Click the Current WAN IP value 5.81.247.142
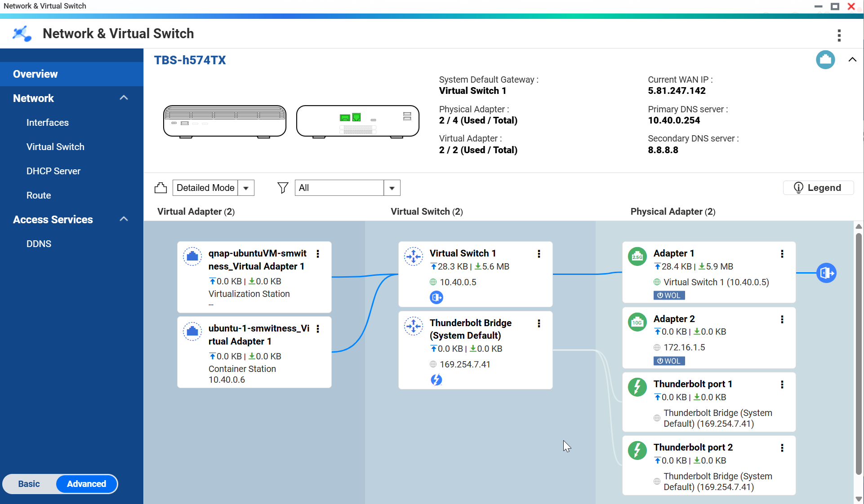Image resolution: width=864 pixels, height=504 pixels. 677,91
